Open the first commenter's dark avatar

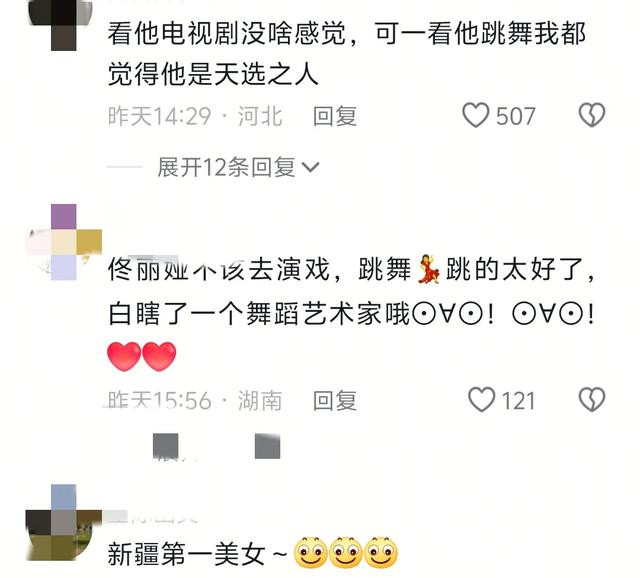click(60, 24)
